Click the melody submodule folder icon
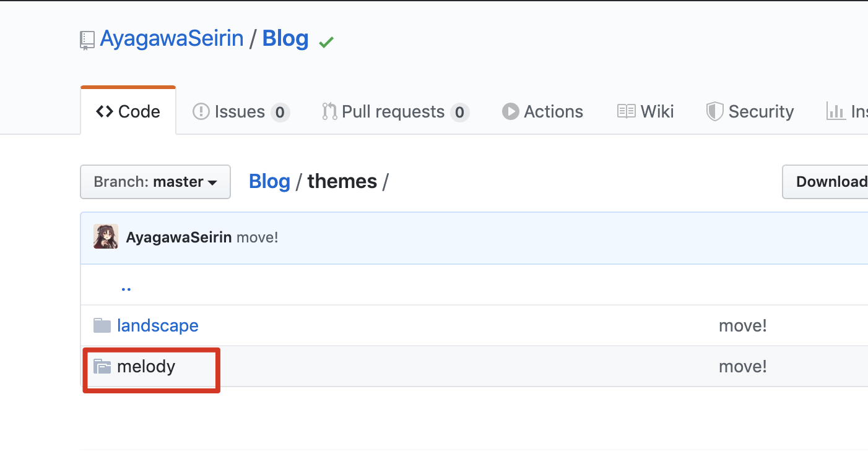 point(102,367)
